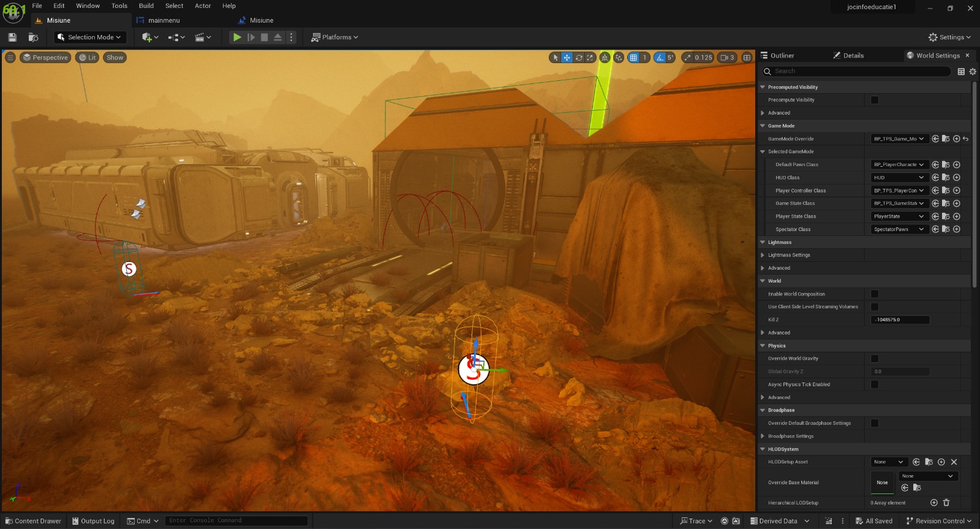
Task: Toggle rotation snap angle icon
Action: point(660,58)
